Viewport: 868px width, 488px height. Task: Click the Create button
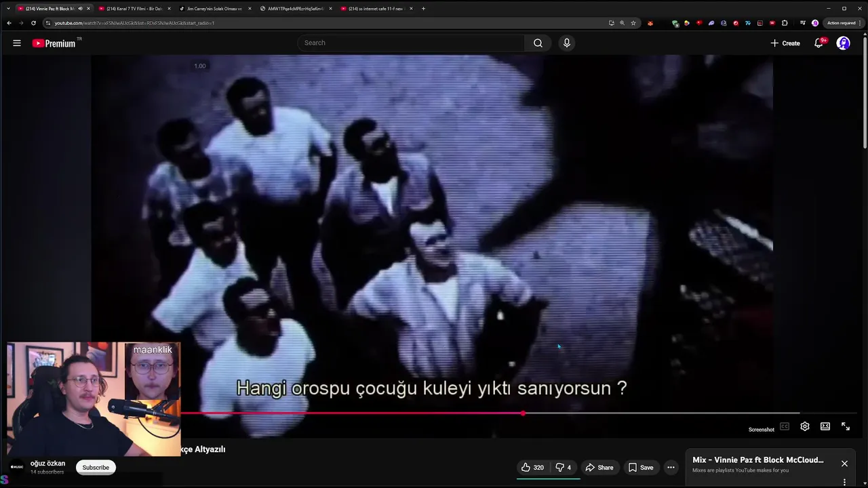[785, 43]
